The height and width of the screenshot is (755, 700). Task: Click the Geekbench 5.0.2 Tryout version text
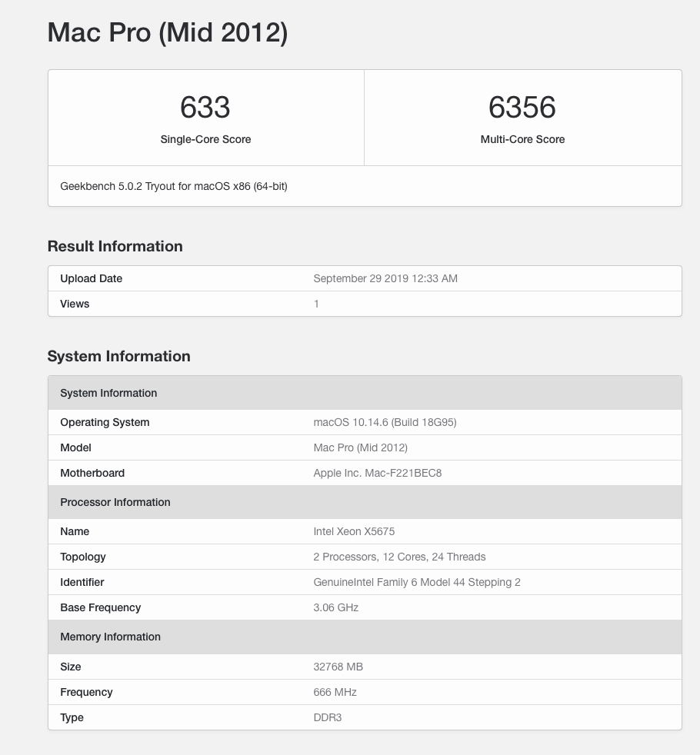(x=174, y=186)
